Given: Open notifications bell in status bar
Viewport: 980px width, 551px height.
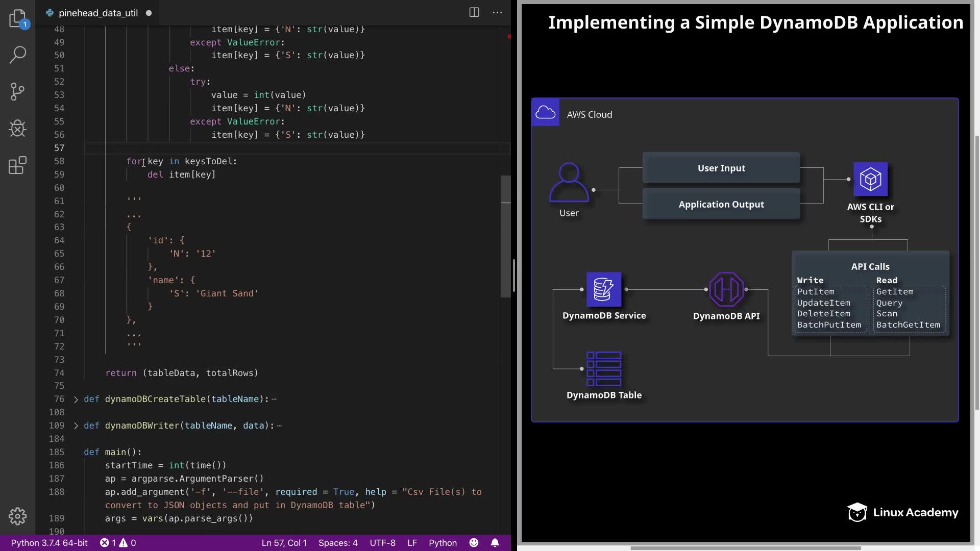Looking at the screenshot, I should [x=495, y=543].
